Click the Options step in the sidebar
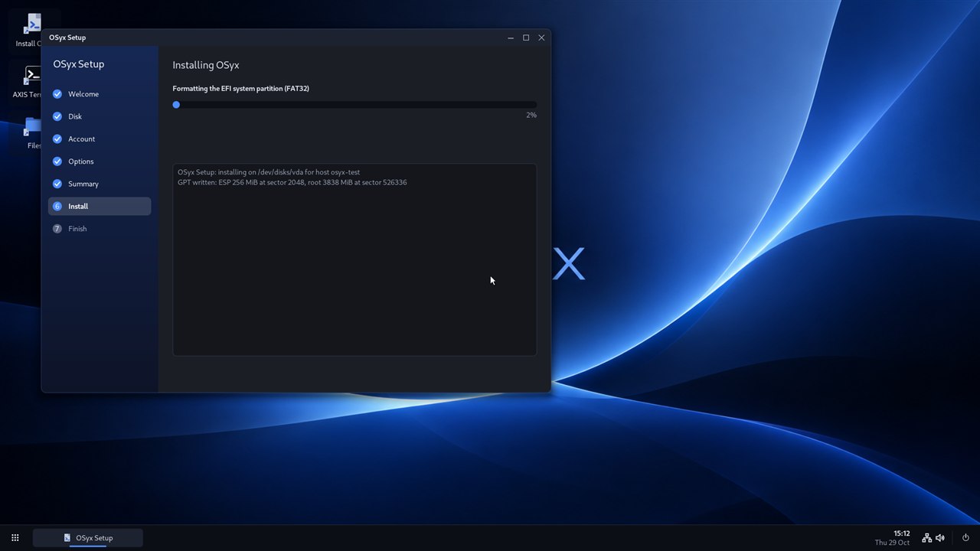 tap(100, 161)
